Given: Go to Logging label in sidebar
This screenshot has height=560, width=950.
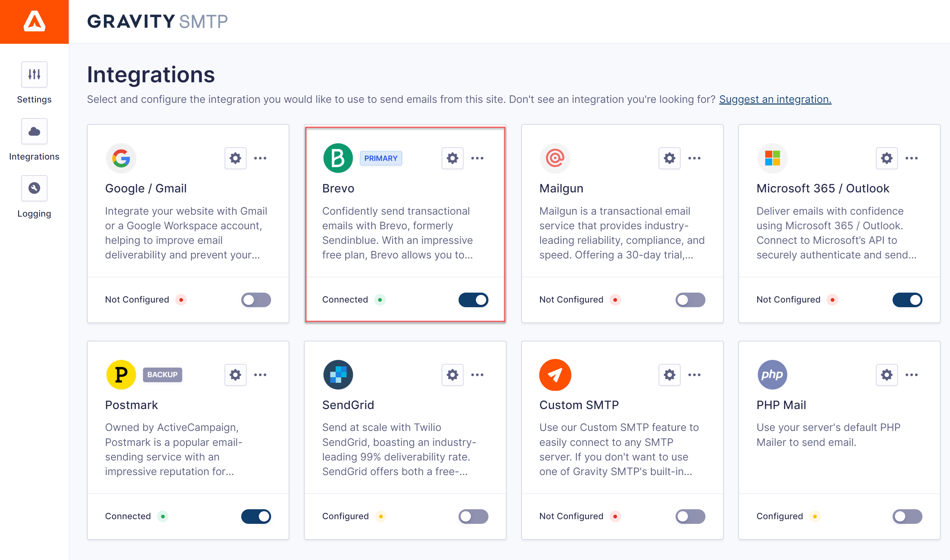Looking at the screenshot, I should [35, 214].
